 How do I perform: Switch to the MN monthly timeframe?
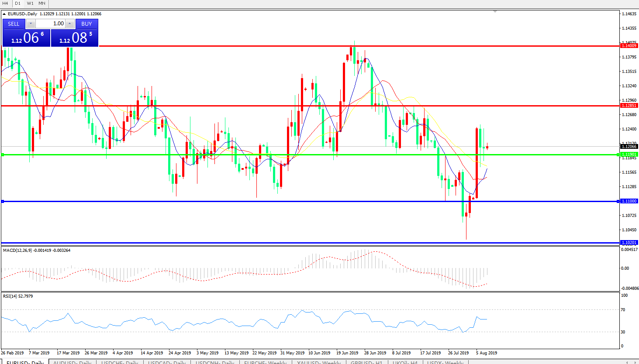pyautogui.click(x=42, y=3)
